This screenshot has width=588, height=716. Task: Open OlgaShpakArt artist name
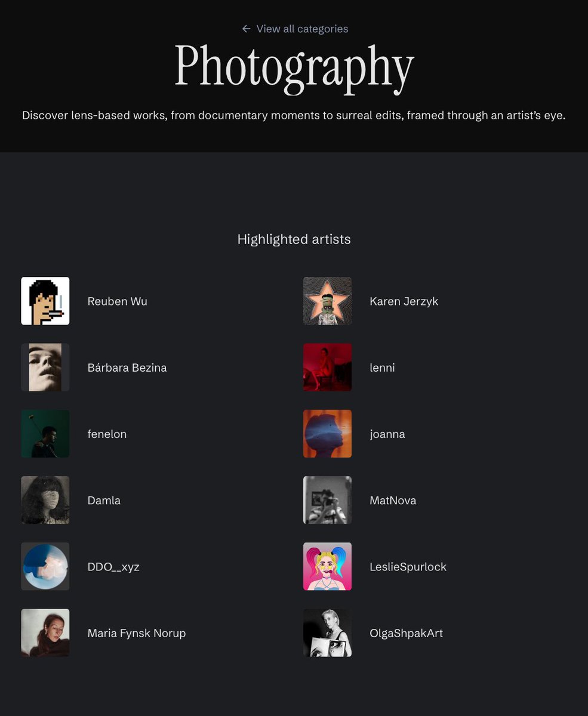[x=407, y=633]
